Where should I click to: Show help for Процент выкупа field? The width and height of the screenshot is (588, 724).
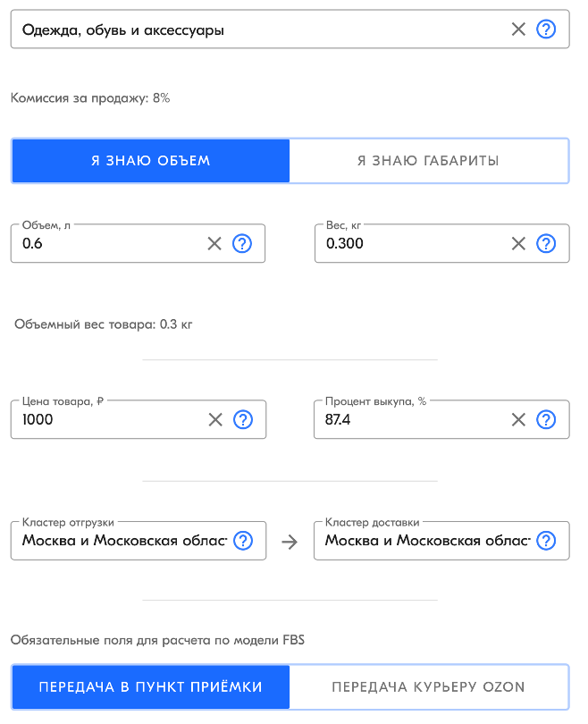tap(546, 420)
